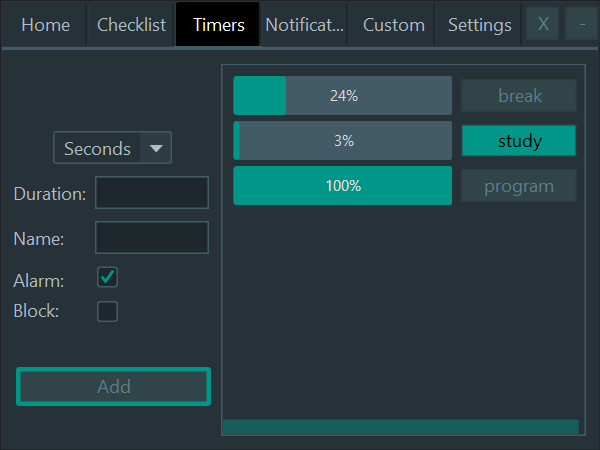The image size is (600, 450).
Task: Uncheck the Alarm checkbox
Action: point(107,277)
